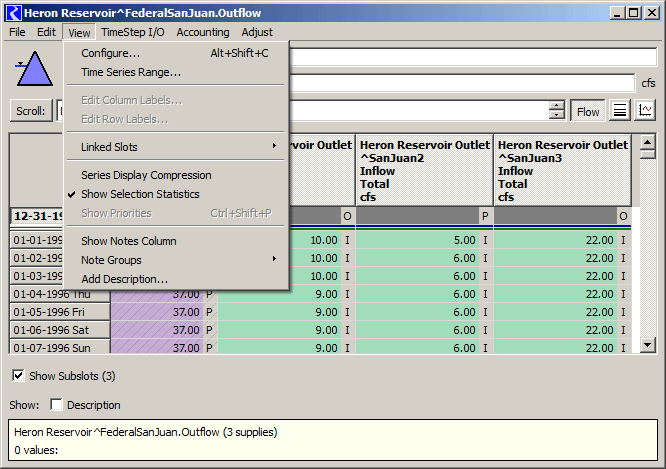Expand the Linked Slots submenu
666x469 pixels.
point(176,147)
